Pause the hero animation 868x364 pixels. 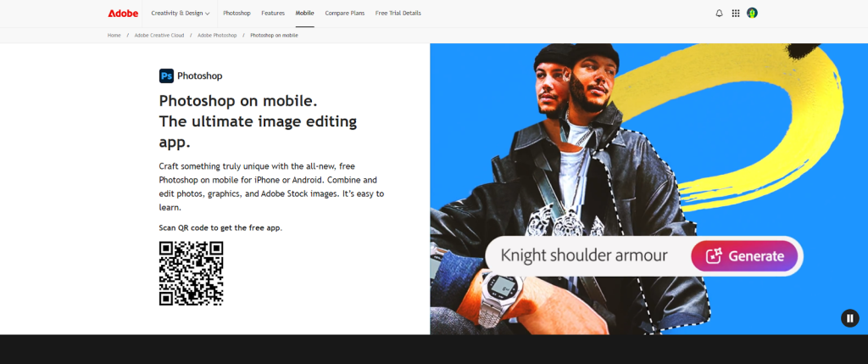849,318
